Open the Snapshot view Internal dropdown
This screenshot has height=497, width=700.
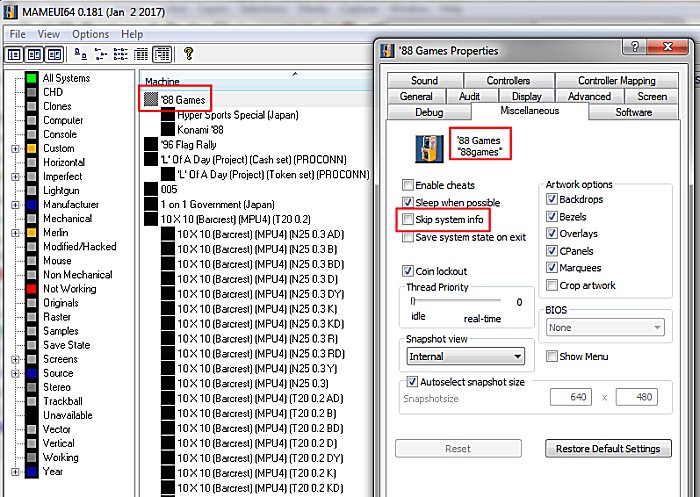466,356
